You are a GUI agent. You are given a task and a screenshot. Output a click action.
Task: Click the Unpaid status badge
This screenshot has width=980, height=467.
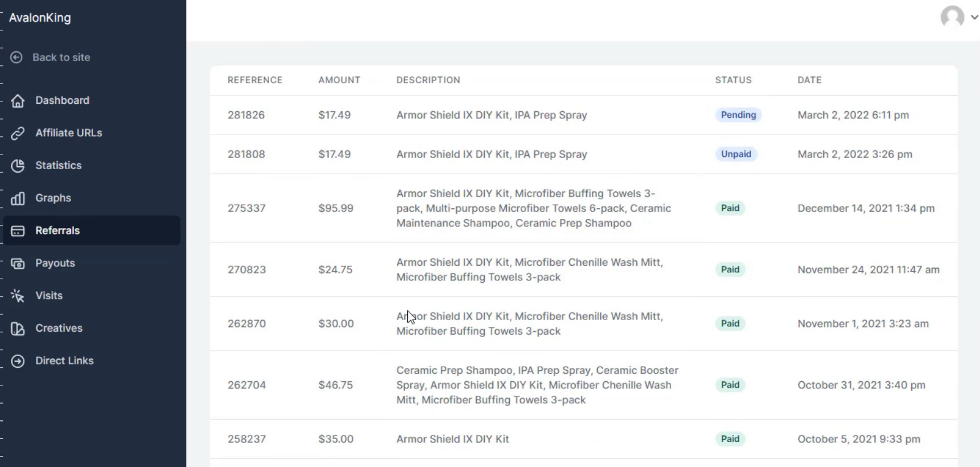coord(736,154)
